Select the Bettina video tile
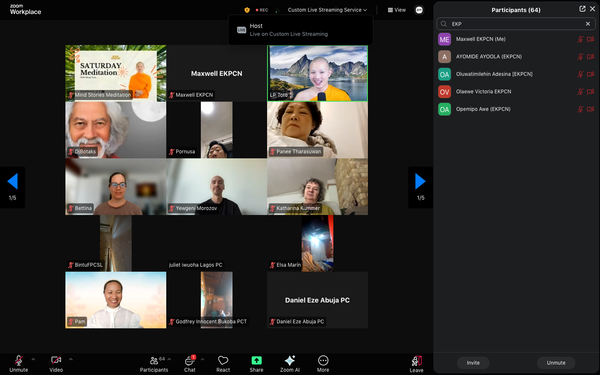 [116, 187]
